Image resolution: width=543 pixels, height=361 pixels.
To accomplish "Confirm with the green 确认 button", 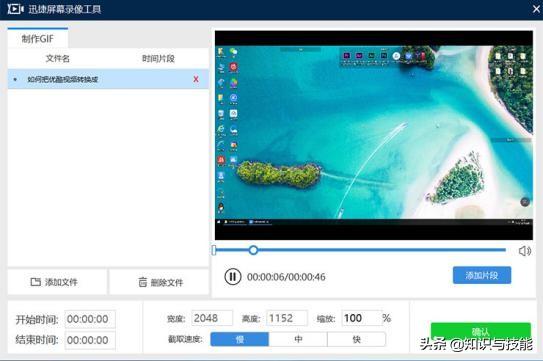I will [x=481, y=331].
